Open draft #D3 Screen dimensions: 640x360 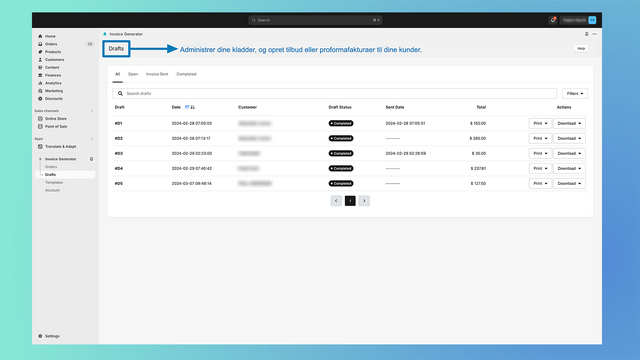(118, 153)
